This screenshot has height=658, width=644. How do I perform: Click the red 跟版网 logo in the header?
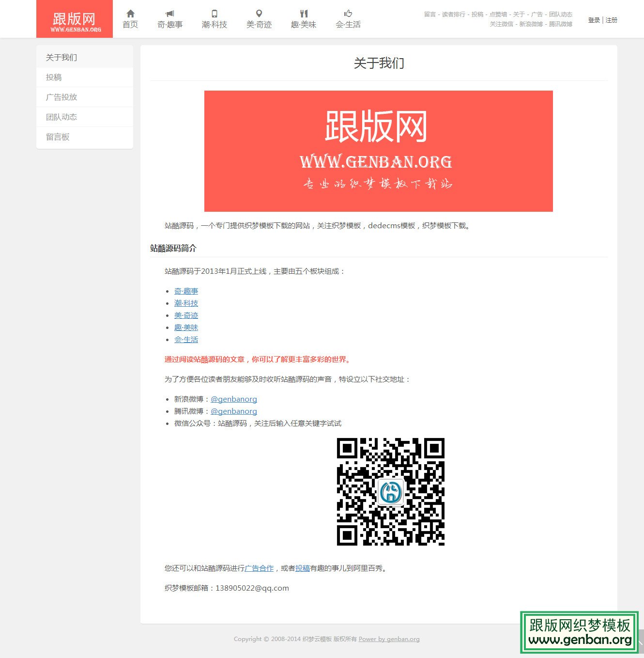(74, 19)
